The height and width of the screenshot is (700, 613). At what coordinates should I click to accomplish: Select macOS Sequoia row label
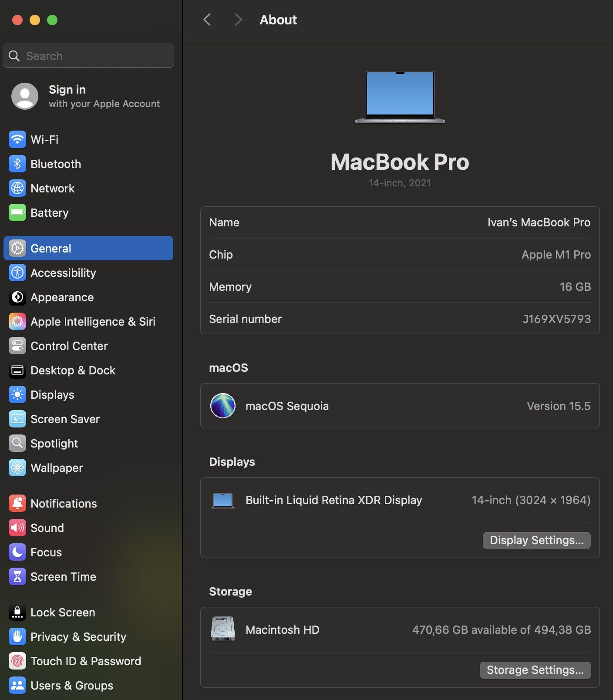click(x=287, y=406)
